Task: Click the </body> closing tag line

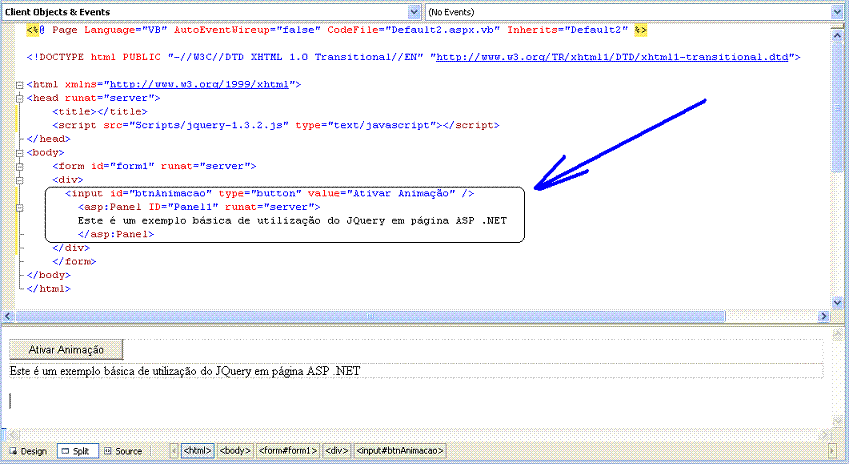Action: [48, 276]
